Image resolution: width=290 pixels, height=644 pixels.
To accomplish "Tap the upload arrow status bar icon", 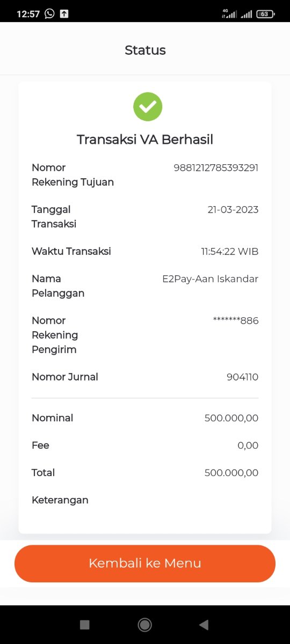I will click(64, 14).
